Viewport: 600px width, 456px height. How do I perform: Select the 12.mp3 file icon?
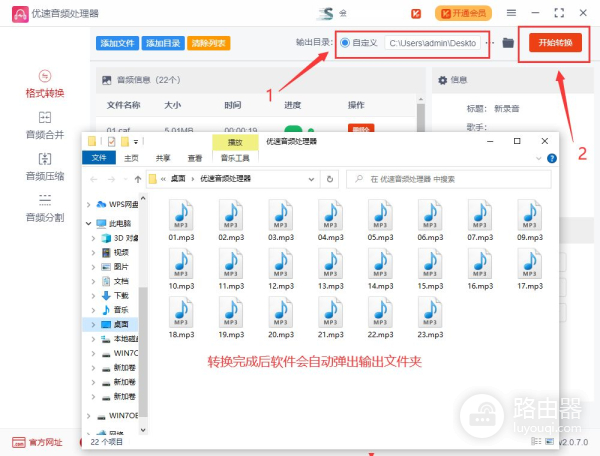tap(281, 263)
